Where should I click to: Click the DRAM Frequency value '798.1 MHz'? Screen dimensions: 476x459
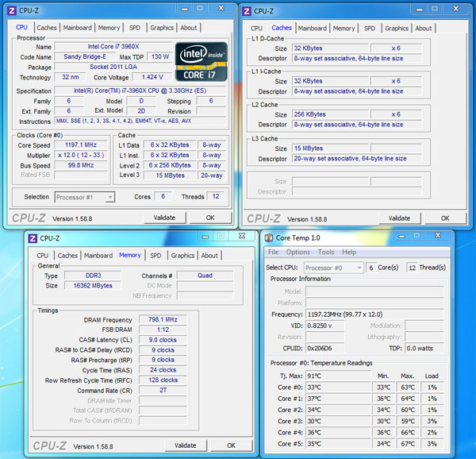(163, 319)
